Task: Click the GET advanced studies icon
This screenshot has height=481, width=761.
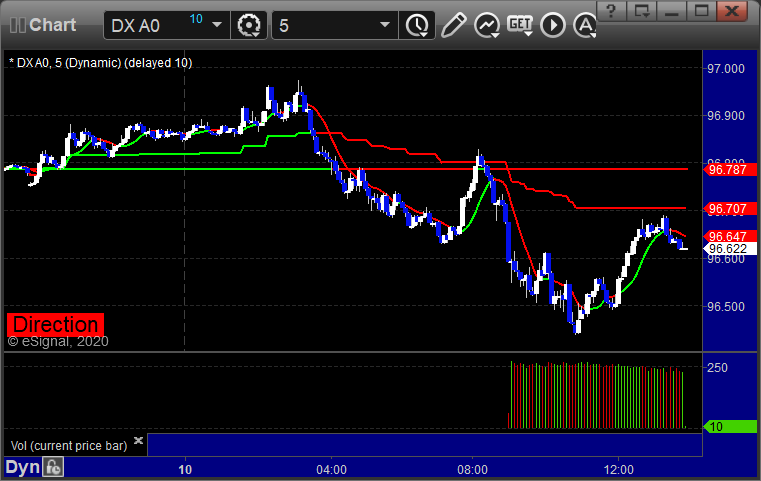Action: pos(520,25)
